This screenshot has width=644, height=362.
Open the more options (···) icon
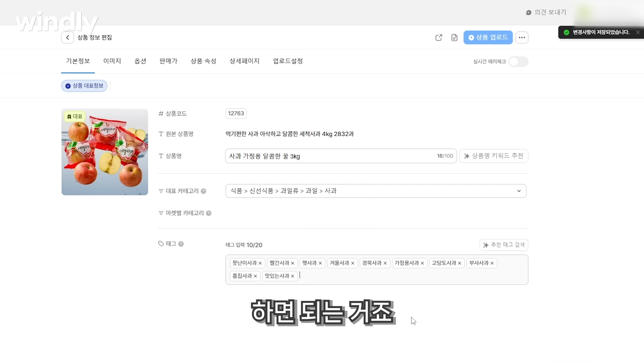click(522, 37)
